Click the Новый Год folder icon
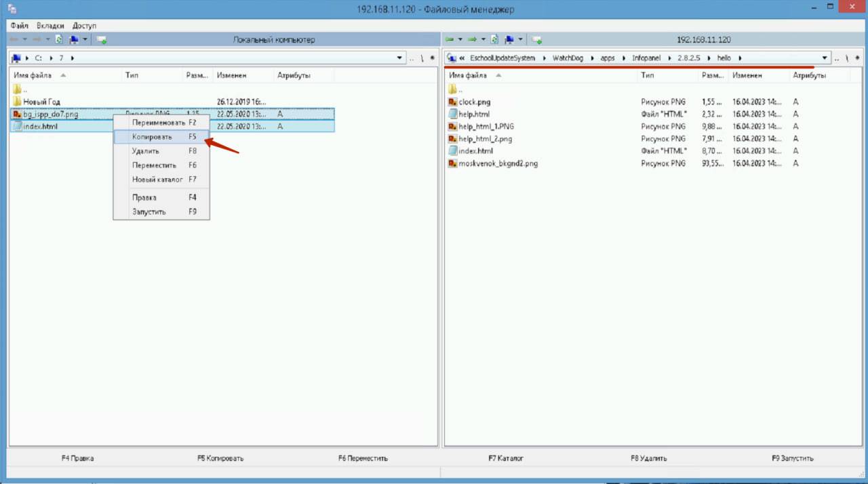The height and width of the screenshot is (484, 868). tap(17, 102)
